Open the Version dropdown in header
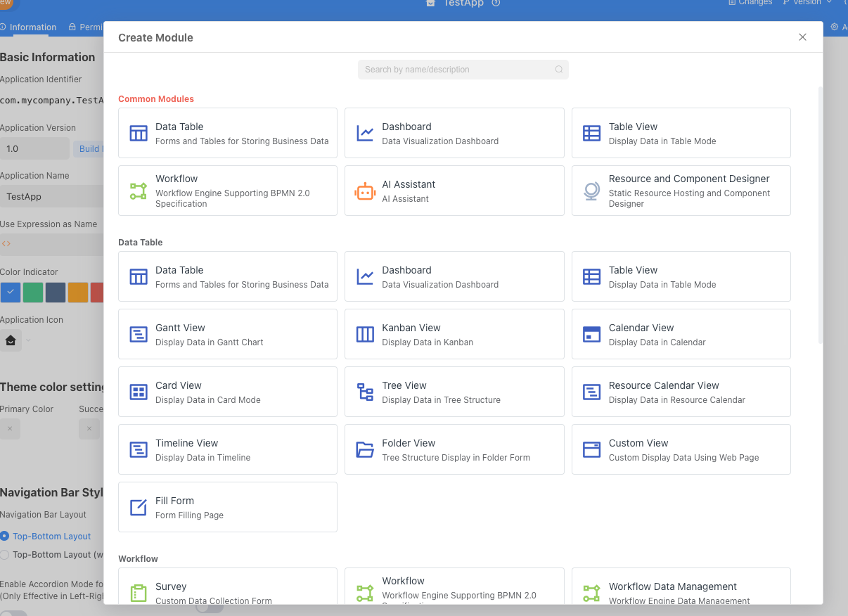848x616 pixels. [807, 3]
